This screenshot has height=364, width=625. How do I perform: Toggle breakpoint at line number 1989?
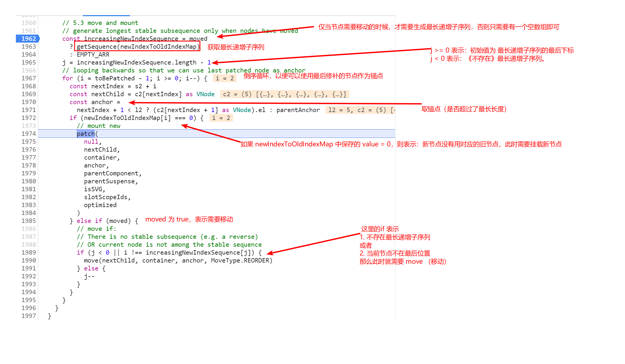pos(28,253)
